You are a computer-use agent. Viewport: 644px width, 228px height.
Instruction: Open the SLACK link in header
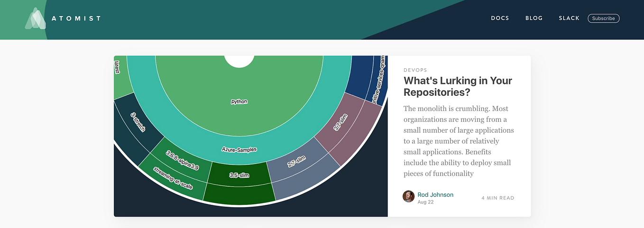(x=569, y=18)
